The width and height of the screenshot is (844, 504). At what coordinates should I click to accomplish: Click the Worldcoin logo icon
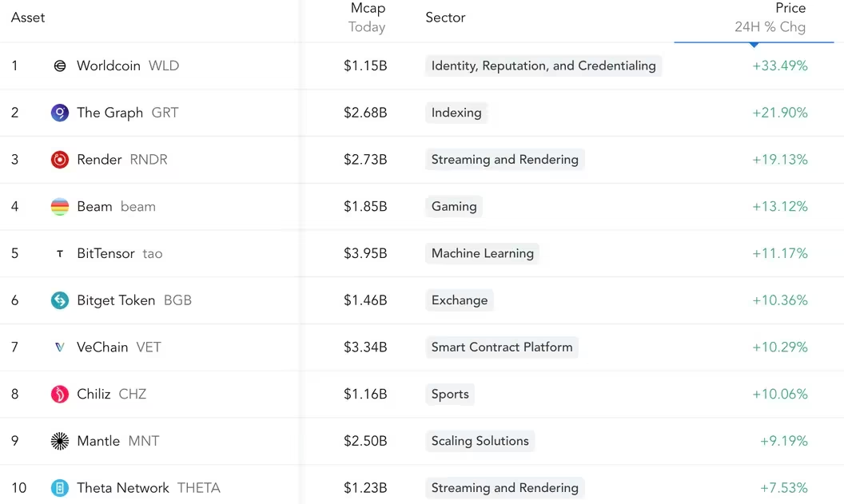coord(60,66)
